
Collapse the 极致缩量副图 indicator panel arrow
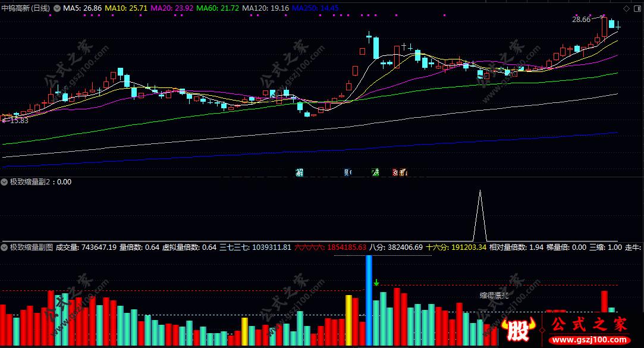coord(4,247)
